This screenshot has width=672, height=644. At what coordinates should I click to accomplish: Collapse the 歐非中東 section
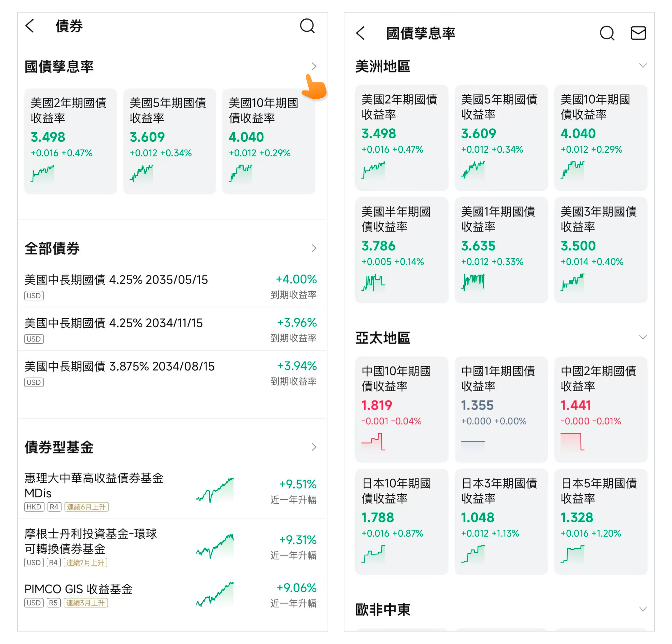coord(642,609)
